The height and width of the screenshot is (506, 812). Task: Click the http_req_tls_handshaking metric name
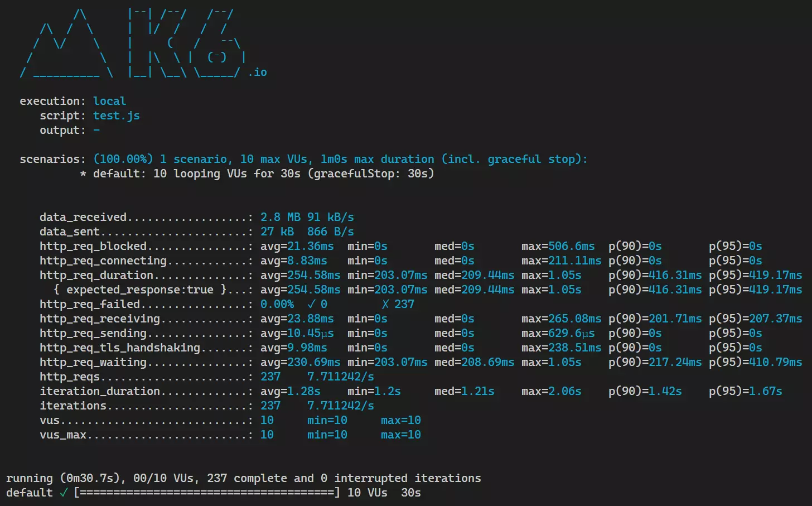point(120,348)
